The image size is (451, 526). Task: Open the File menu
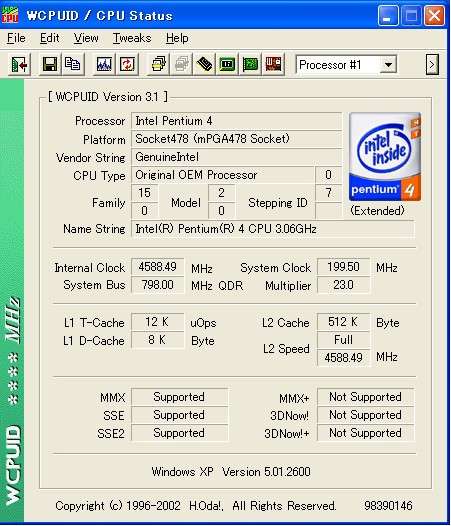16,38
